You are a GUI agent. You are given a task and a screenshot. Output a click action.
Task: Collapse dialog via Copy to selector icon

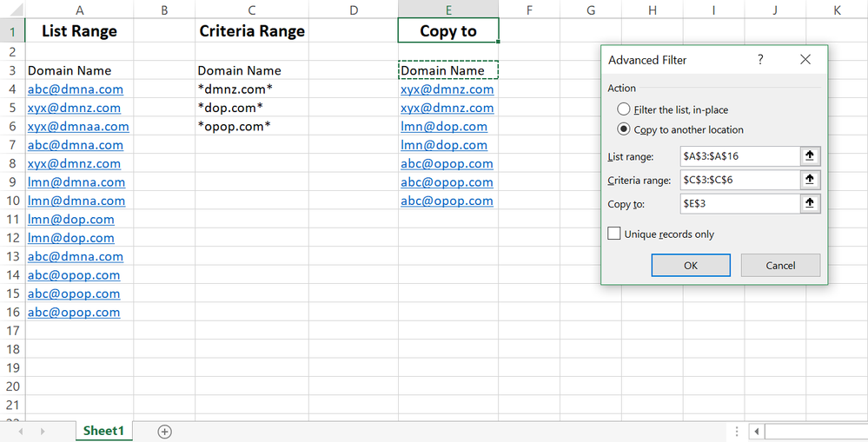809,203
